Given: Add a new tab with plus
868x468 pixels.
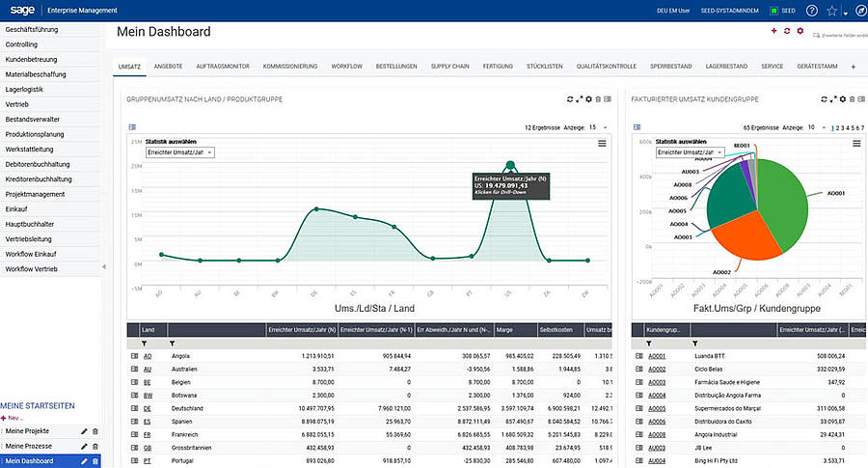Looking at the screenshot, I should (854, 67).
